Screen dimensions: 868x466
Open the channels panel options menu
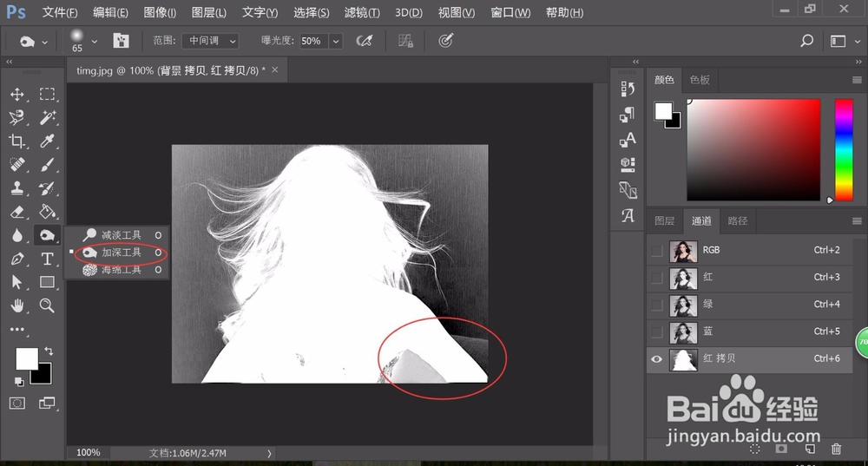tap(857, 221)
